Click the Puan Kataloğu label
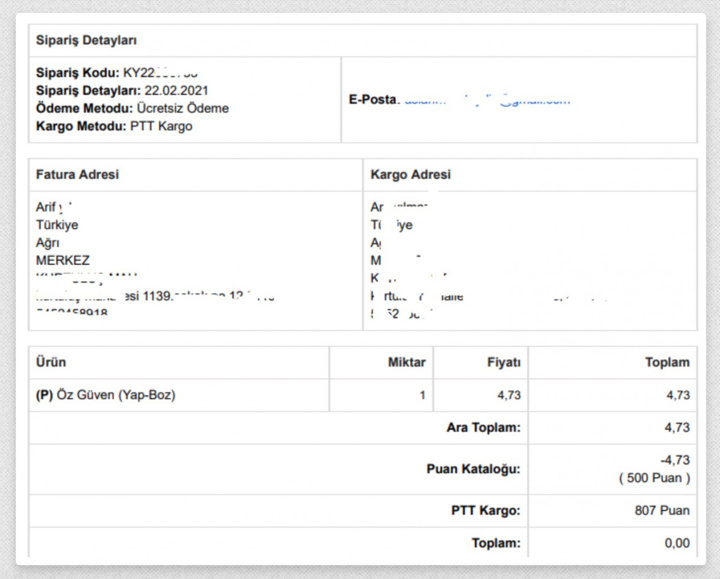 point(473,469)
